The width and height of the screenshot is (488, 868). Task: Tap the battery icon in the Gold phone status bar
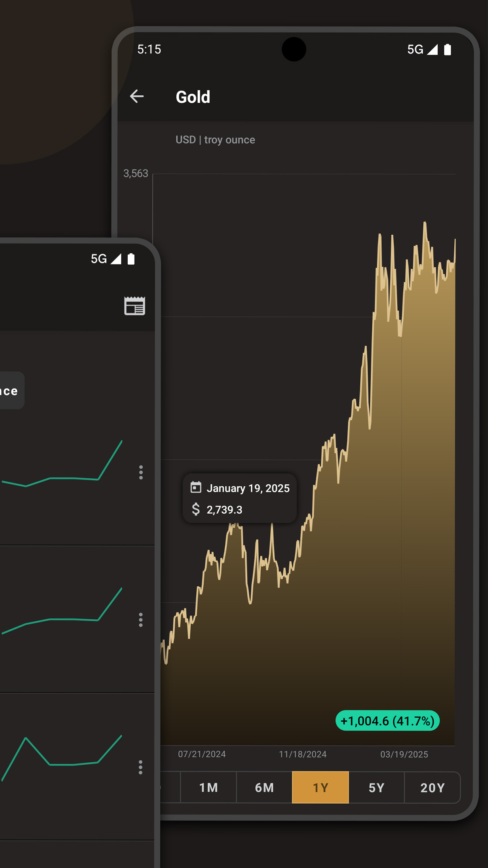tap(447, 49)
